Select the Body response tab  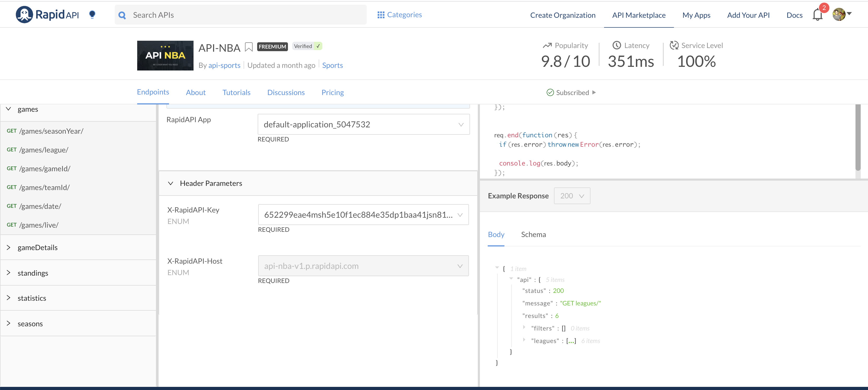tap(496, 234)
